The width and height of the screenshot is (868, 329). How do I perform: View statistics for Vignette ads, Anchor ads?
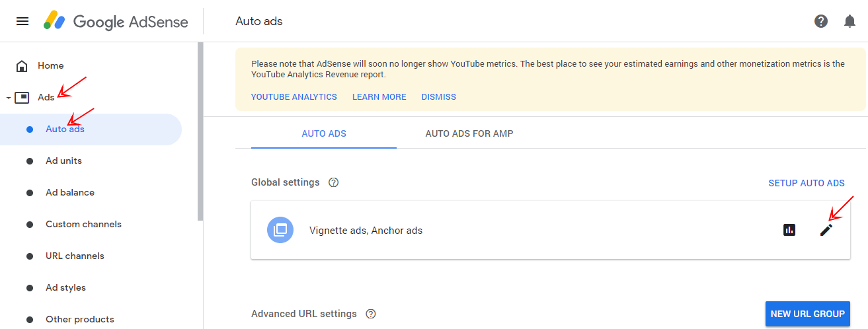[x=789, y=230]
